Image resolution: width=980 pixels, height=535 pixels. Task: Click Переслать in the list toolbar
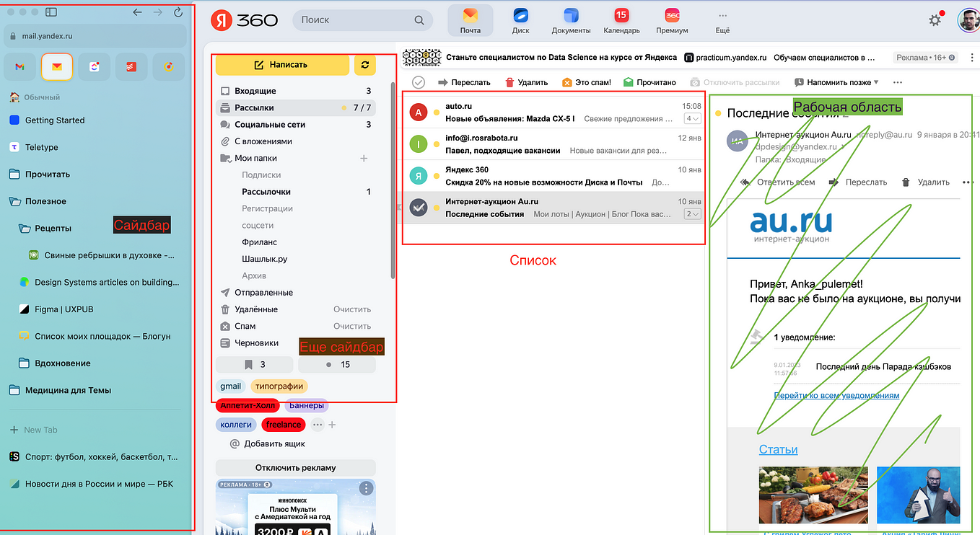click(x=463, y=82)
